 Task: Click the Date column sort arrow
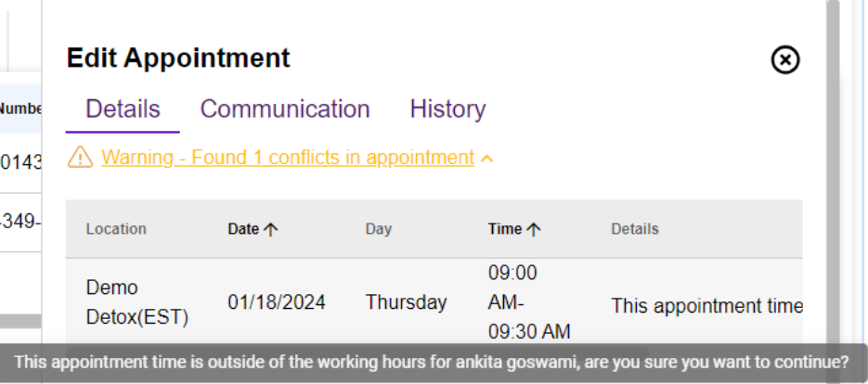click(x=271, y=229)
